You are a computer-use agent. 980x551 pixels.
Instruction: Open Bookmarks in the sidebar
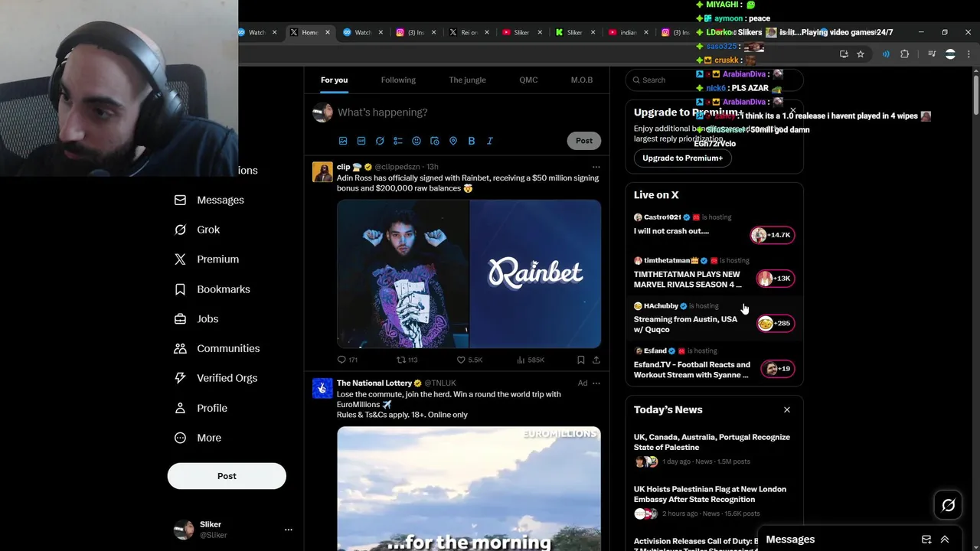(212, 289)
